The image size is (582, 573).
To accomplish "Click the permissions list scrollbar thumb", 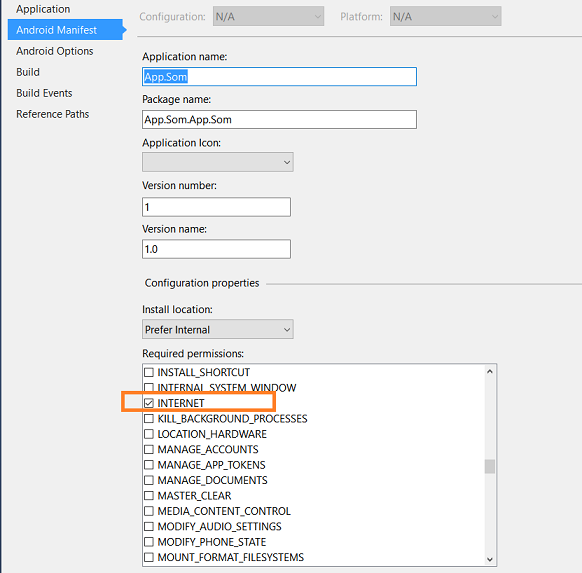I will (490, 466).
